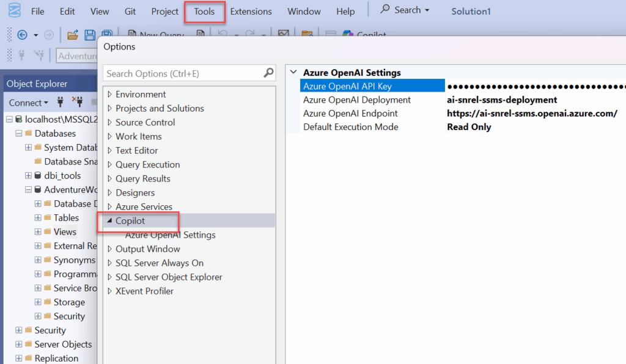Open the Git menu
The width and height of the screenshot is (626, 364).
coord(130,11)
